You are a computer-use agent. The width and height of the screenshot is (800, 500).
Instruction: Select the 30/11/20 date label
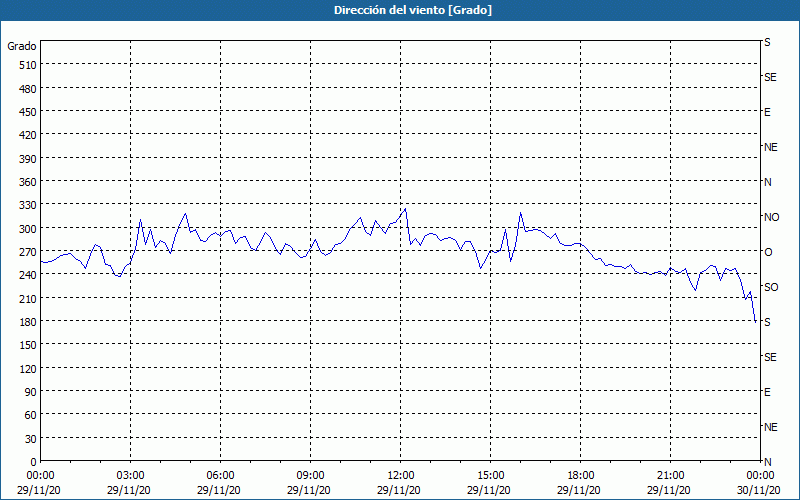point(759,490)
